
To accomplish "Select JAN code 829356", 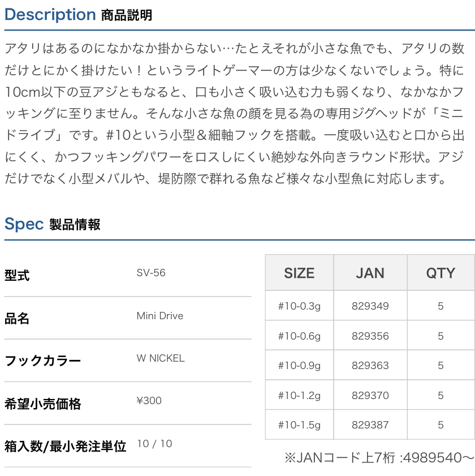I will (x=370, y=336).
